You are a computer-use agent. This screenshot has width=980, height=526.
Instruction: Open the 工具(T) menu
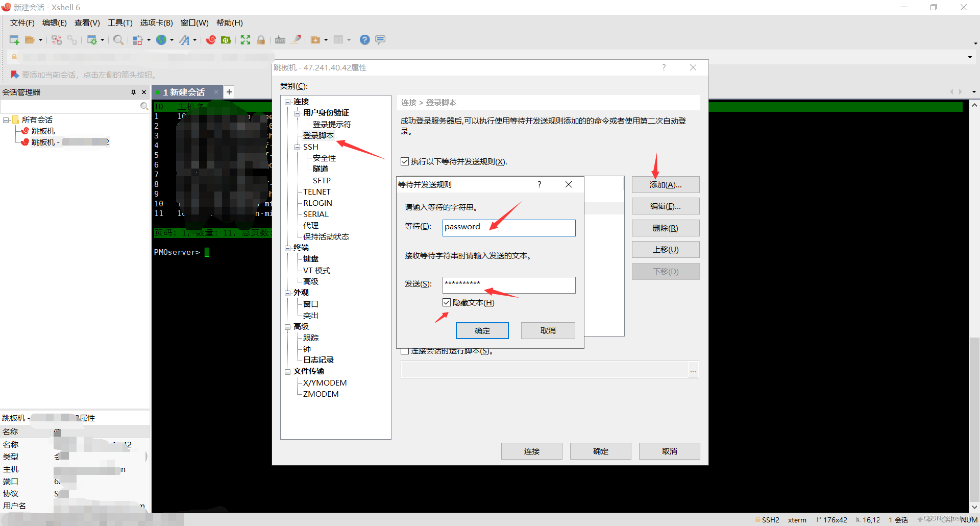point(120,23)
